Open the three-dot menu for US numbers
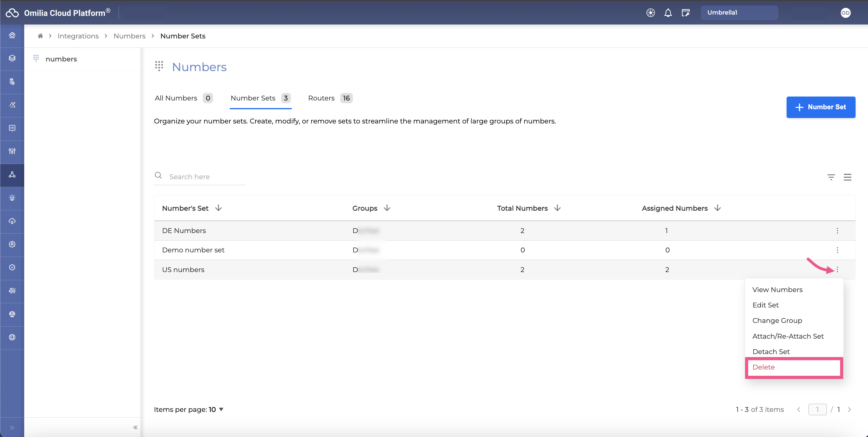 [x=837, y=270]
